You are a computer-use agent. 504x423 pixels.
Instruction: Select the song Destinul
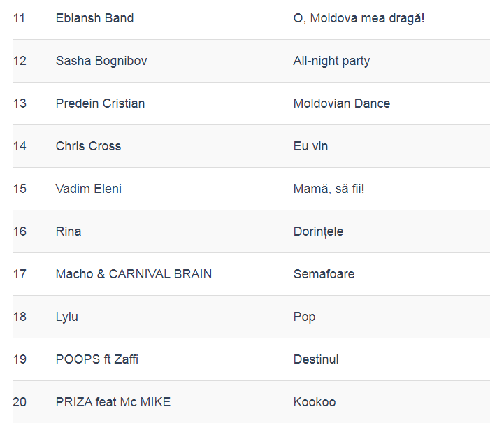316,359
